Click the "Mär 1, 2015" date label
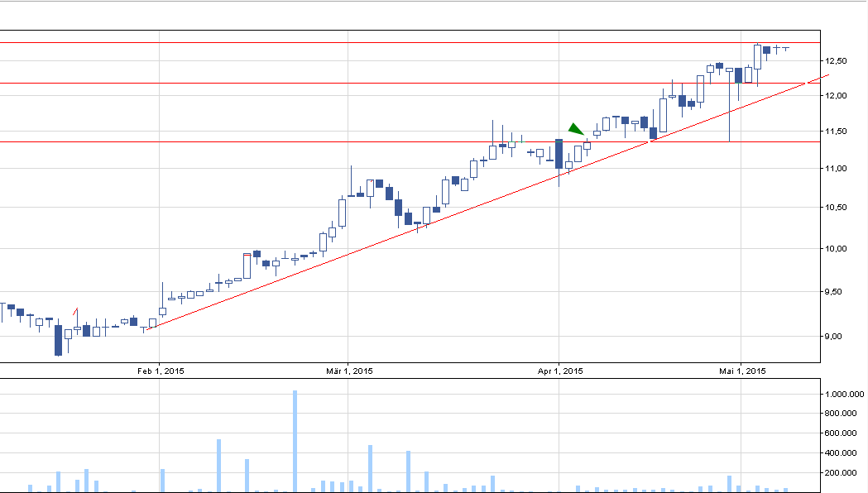 (350, 371)
